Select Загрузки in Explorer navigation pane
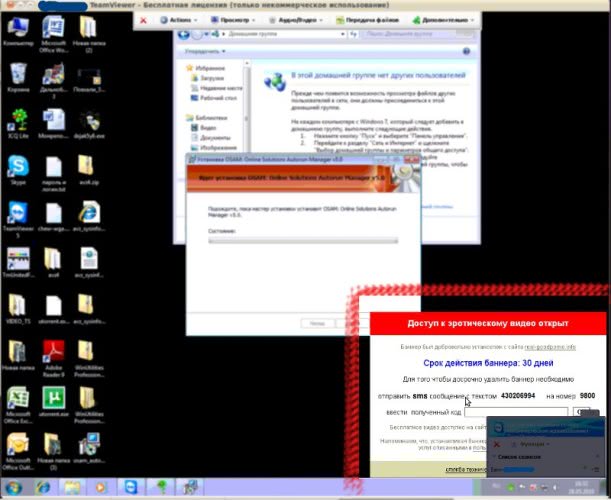611x500 pixels. (x=208, y=78)
